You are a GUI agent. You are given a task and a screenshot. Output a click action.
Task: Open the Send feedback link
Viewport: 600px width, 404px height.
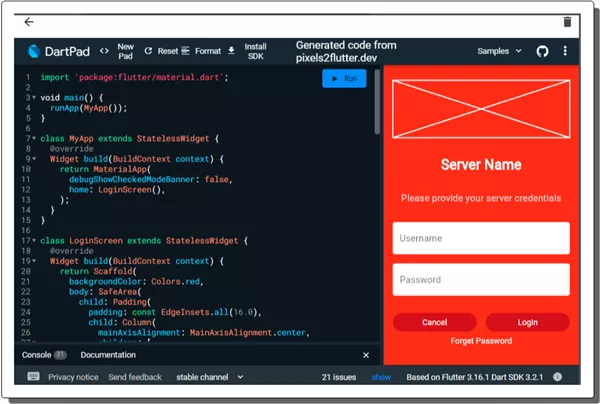click(x=135, y=377)
